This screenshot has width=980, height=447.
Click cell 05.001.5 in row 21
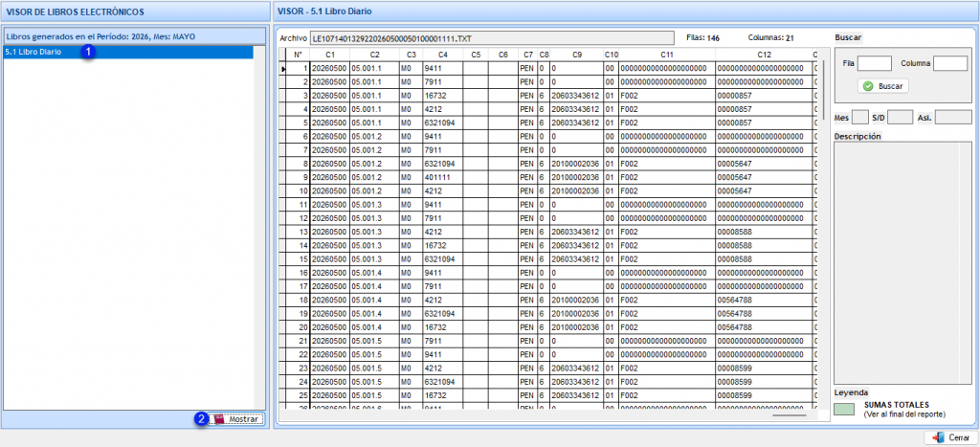(374, 342)
